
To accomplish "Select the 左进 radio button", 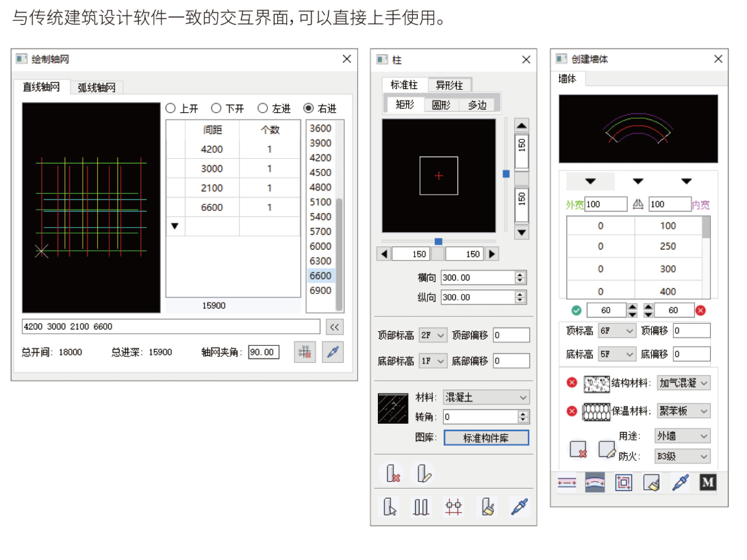I will point(263,108).
